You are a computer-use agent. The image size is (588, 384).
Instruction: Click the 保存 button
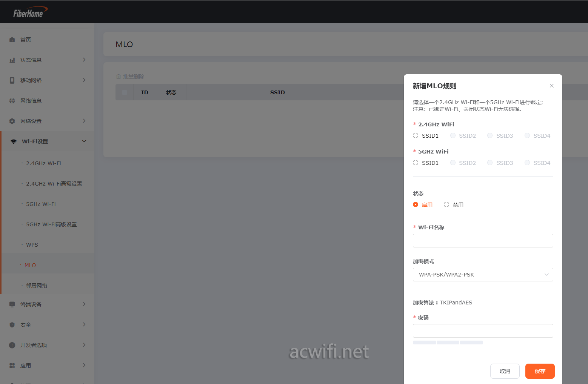[x=540, y=371]
